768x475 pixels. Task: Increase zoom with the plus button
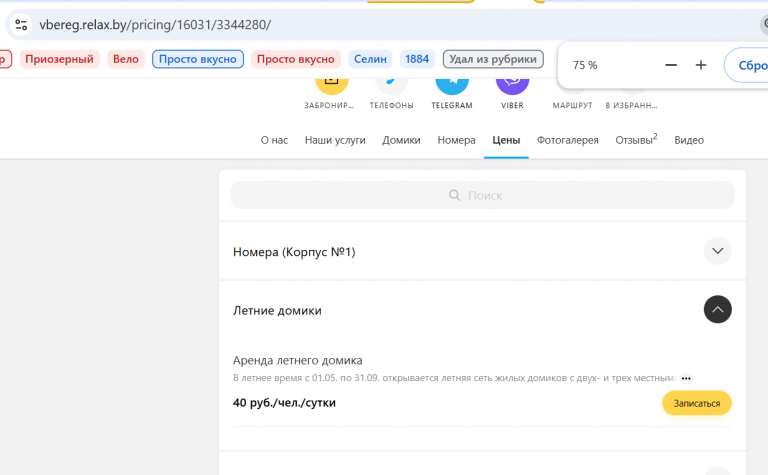[701, 65]
